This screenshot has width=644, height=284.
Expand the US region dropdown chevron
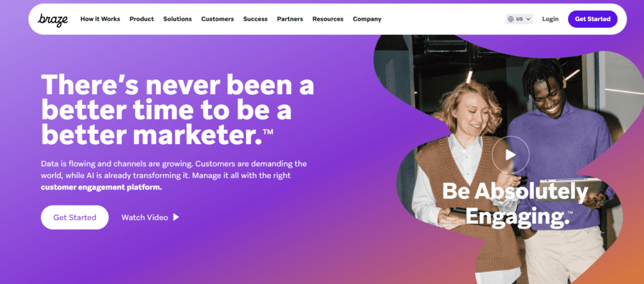point(528,19)
